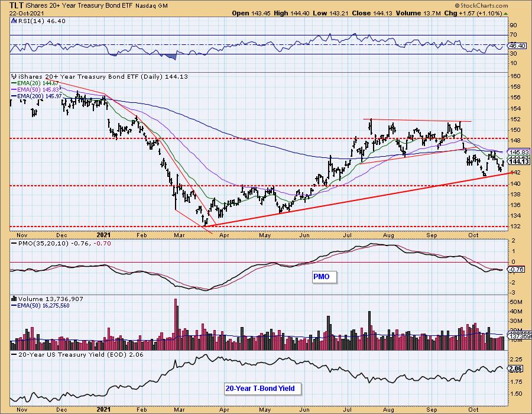Click the tallest volume spike in March
The height and width of the screenshot is (414, 532).
(176, 324)
